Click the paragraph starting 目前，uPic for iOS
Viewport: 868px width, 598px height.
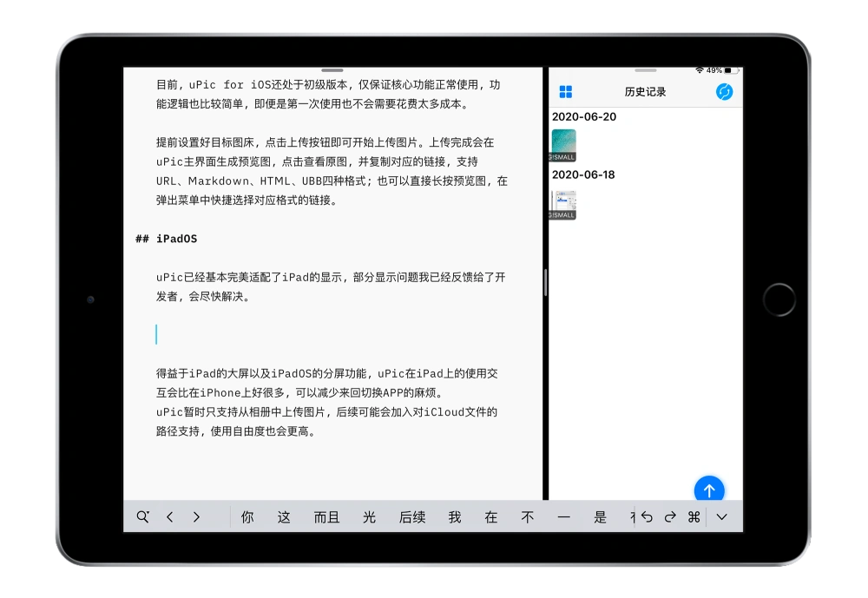[328, 94]
